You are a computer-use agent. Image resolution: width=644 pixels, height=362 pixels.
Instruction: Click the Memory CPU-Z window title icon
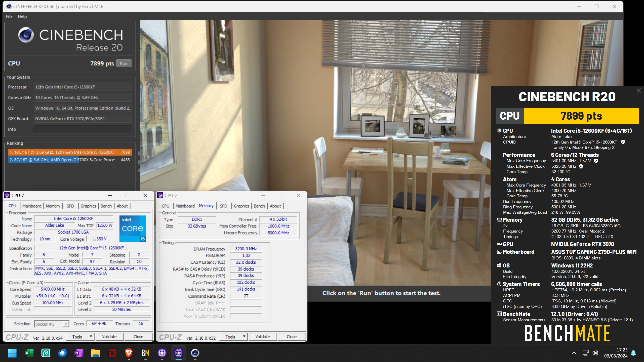pos(160,195)
